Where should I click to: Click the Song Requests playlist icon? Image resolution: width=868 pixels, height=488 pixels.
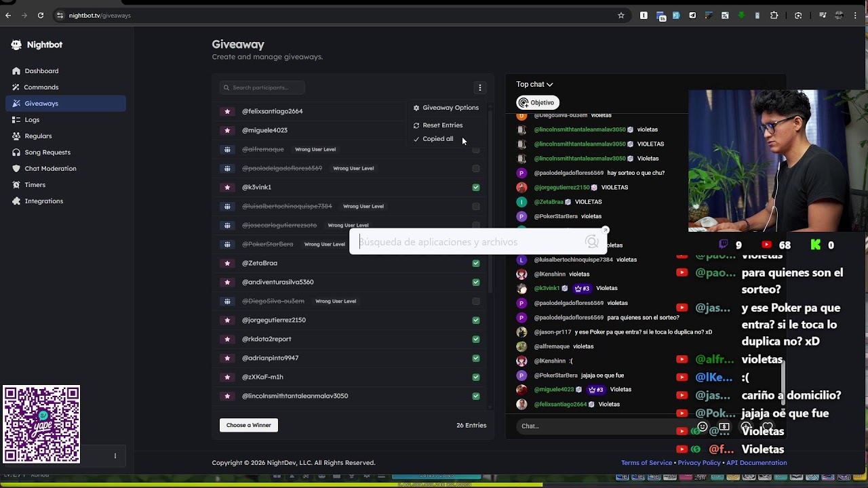[x=16, y=152]
